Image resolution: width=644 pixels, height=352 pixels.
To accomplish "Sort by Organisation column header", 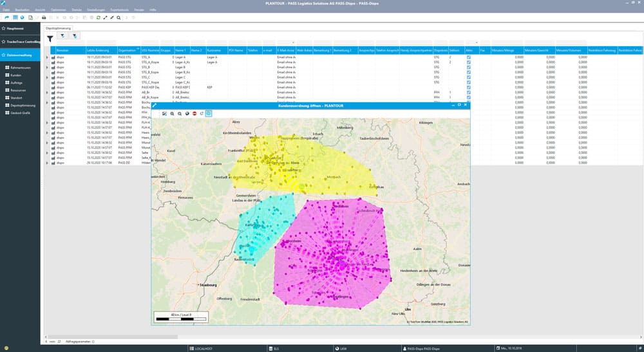I will point(129,50).
